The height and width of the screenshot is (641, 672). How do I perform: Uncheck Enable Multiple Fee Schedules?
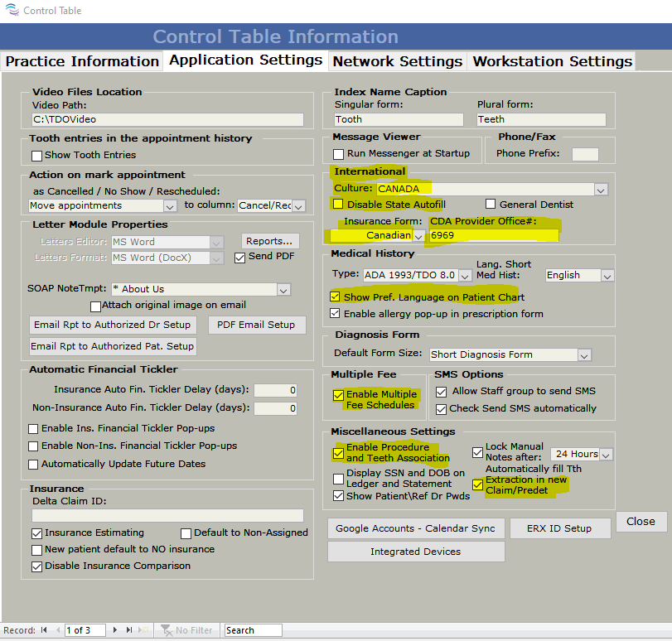[338, 395]
